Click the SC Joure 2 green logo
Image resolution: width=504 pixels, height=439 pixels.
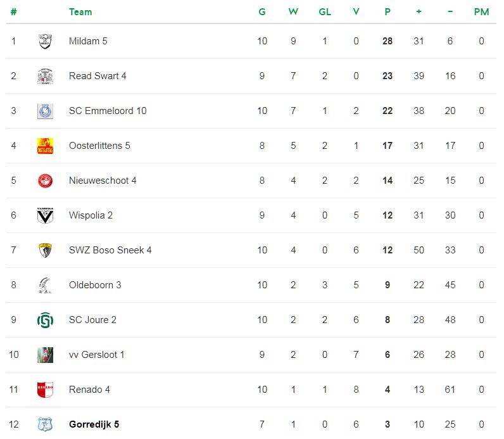tap(44, 320)
